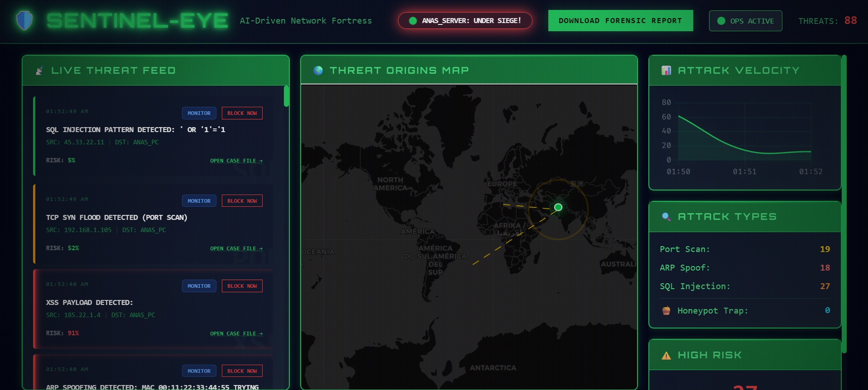This screenshot has width=868, height=390.
Task: Click the green target marker on the map
Action: click(x=558, y=207)
